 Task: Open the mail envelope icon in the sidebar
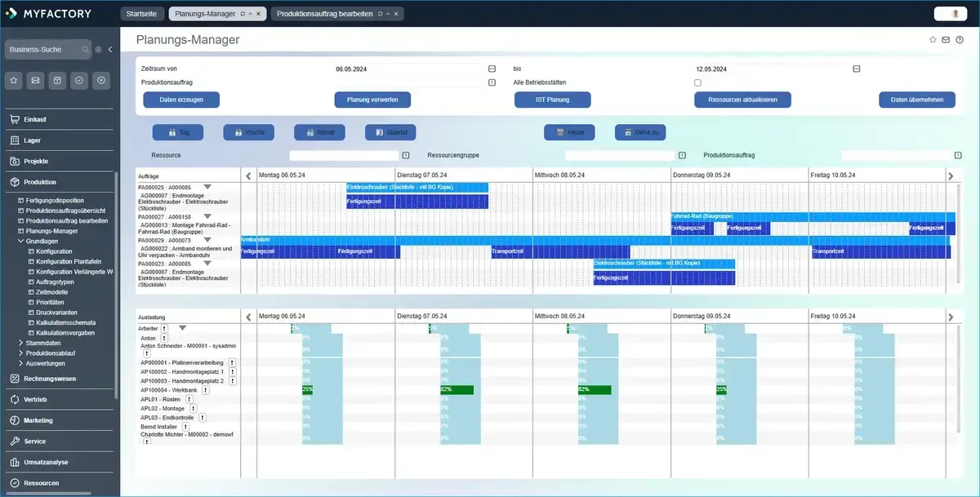click(x=36, y=80)
